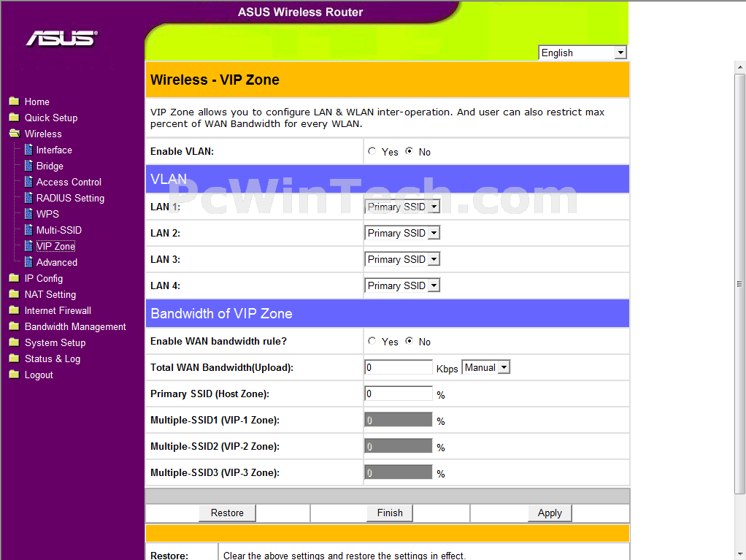Select Yes for Enable VLAN
This screenshot has width=746, height=560.
(372, 151)
